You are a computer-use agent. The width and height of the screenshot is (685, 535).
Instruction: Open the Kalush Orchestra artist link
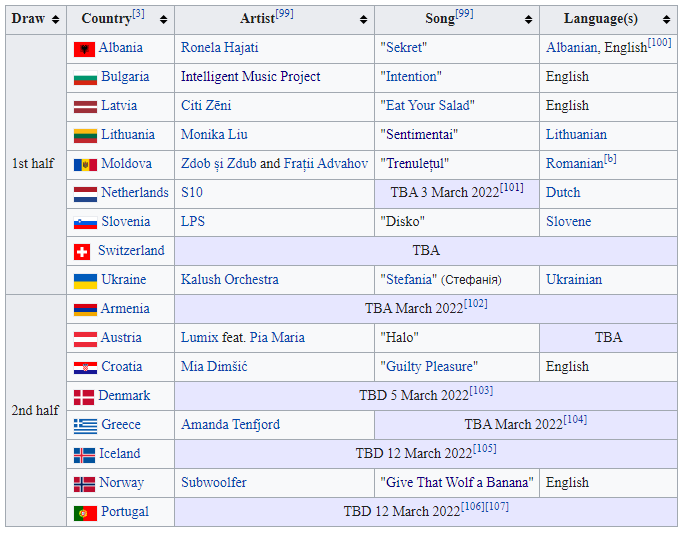pyautogui.click(x=229, y=280)
